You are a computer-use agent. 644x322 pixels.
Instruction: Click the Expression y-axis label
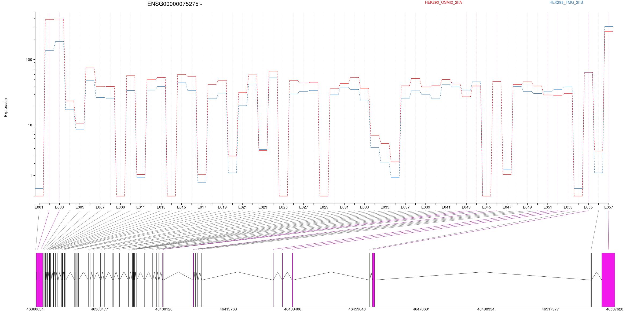pos(6,108)
